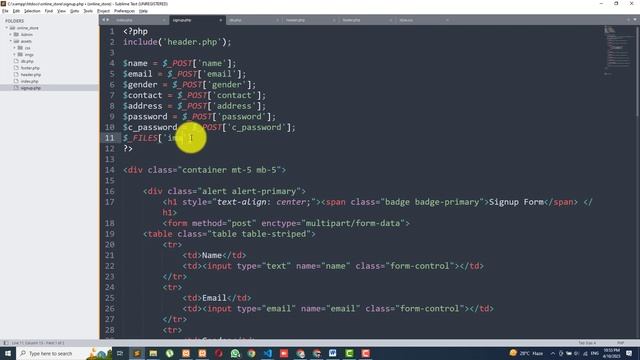640x360 pixels.
Task: Open the tab list dropdown at right
Action: pyautogui.click(x=635, y=20)
